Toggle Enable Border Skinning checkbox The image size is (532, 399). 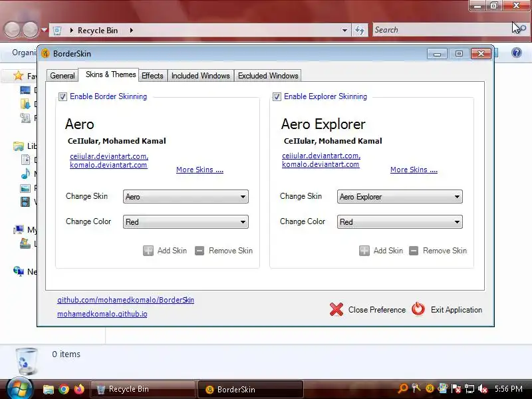point(63,96)
